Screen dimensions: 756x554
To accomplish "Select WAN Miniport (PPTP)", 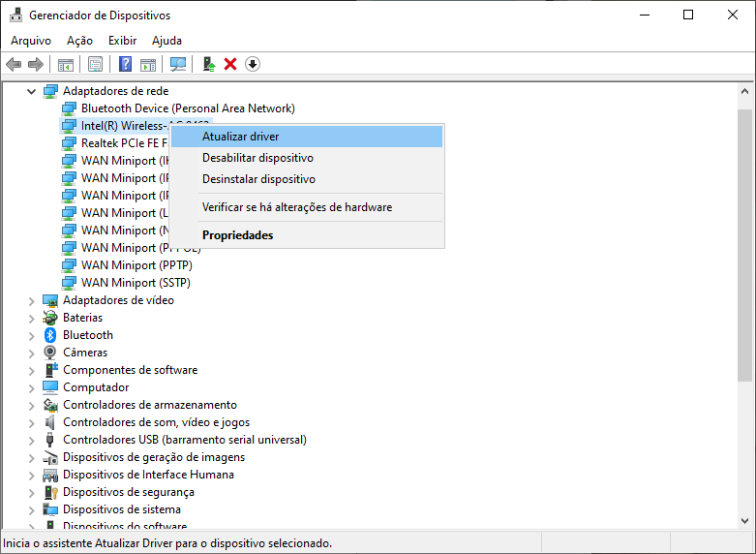I will [136, 265].
